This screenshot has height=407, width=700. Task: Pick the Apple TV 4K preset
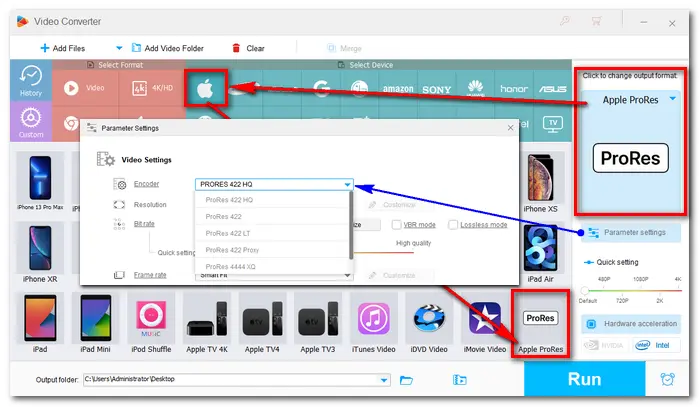click(x=207, y=323)
